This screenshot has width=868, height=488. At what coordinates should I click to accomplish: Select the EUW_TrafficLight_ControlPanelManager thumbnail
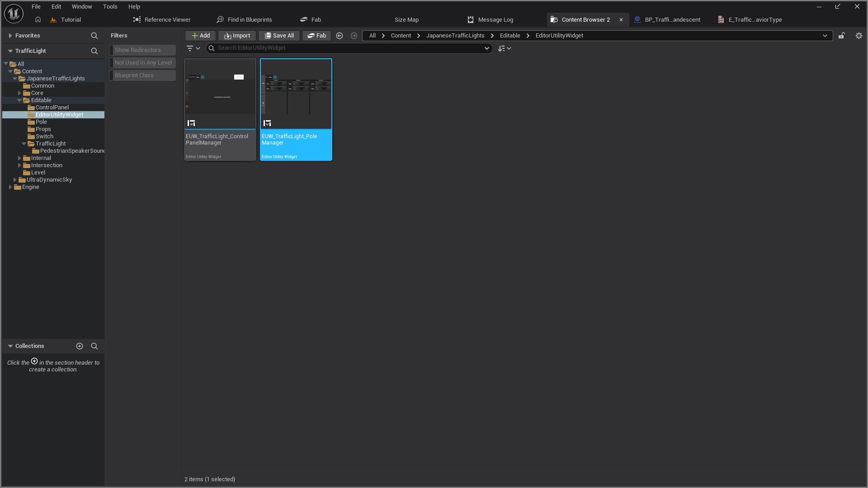pos(220,94)
